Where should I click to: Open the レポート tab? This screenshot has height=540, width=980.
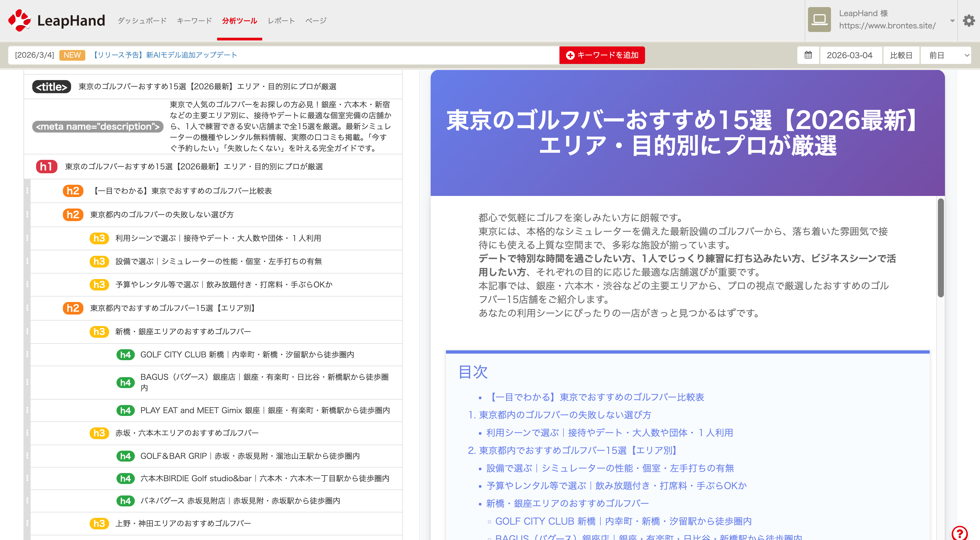(x=281, y=20)
